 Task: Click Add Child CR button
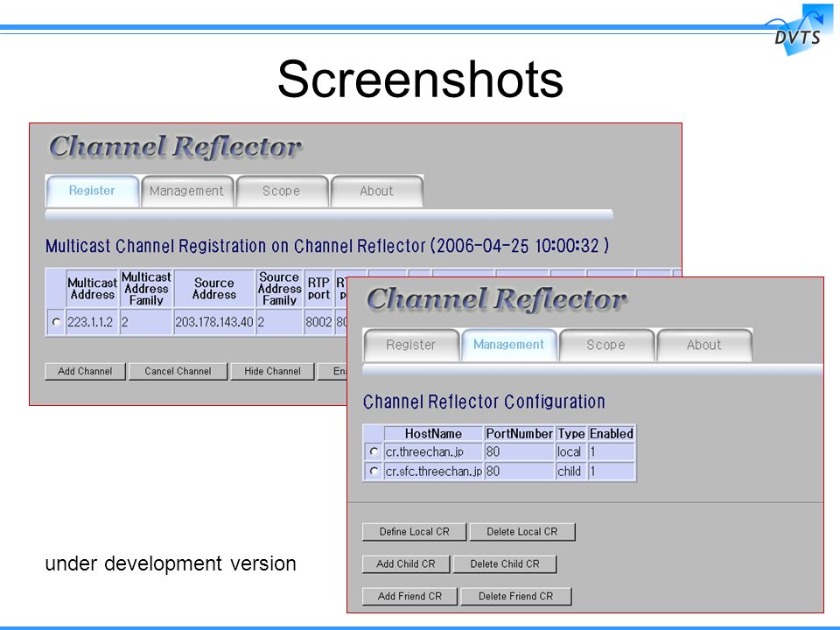coord(405,564)
